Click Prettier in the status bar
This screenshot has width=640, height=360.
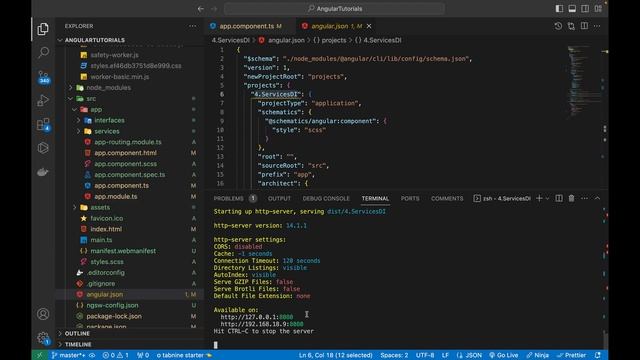point(571,355)
